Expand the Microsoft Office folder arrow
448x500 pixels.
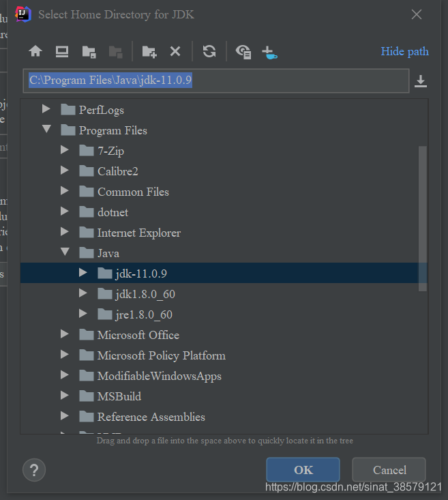(x=65, y=334)
